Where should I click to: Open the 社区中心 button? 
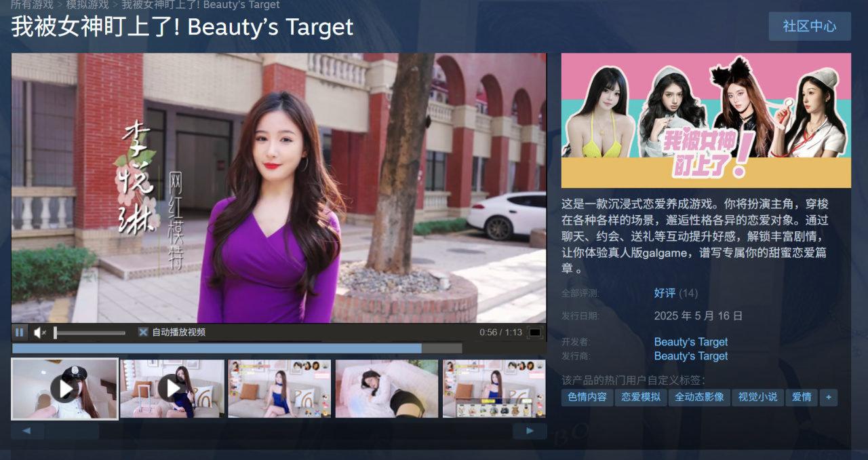tap(810, 26)
